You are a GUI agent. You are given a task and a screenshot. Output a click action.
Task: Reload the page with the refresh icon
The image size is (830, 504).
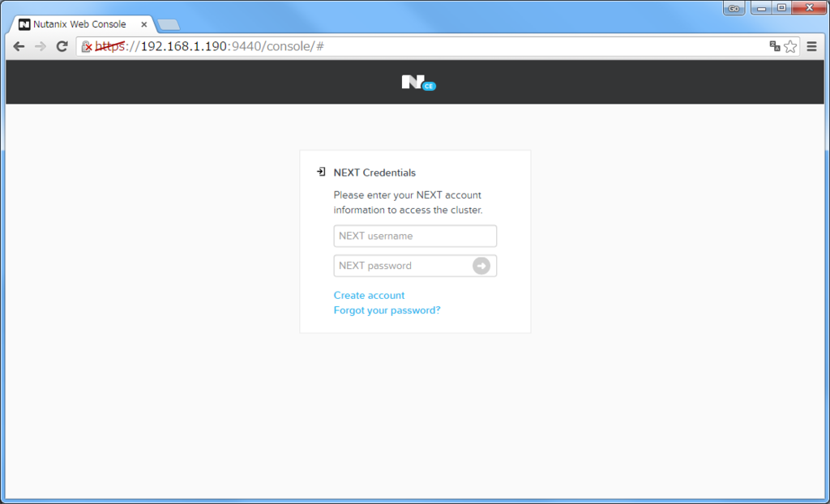click(x=62, y=46)
